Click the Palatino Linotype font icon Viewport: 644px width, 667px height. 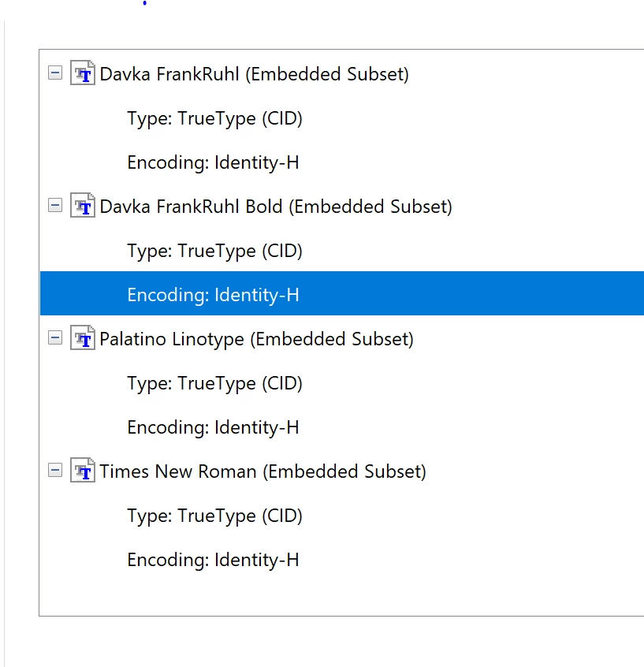tap(83, 339)
